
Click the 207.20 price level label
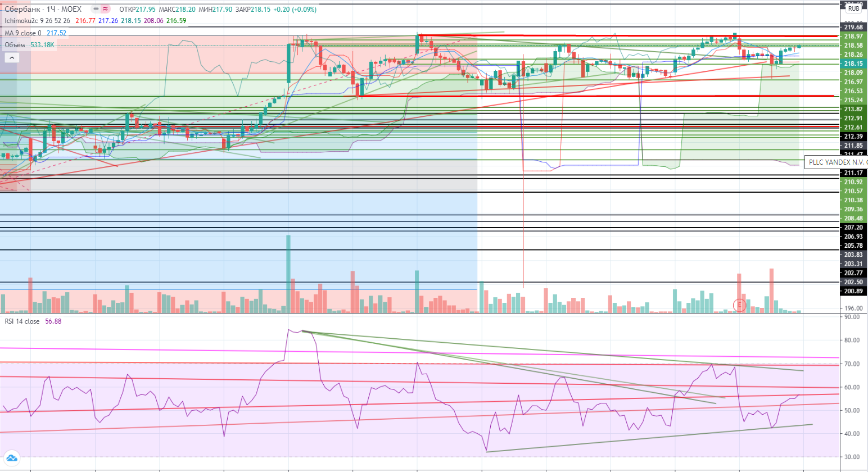pos(853,228)
